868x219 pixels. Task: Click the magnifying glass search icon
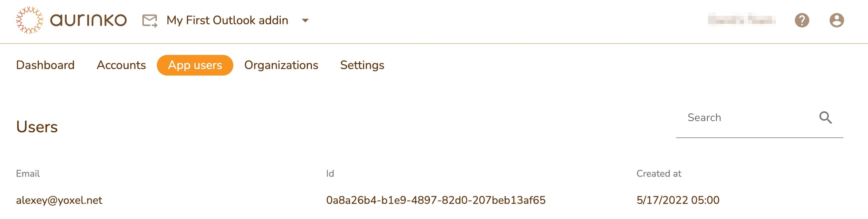pos(825,118)
